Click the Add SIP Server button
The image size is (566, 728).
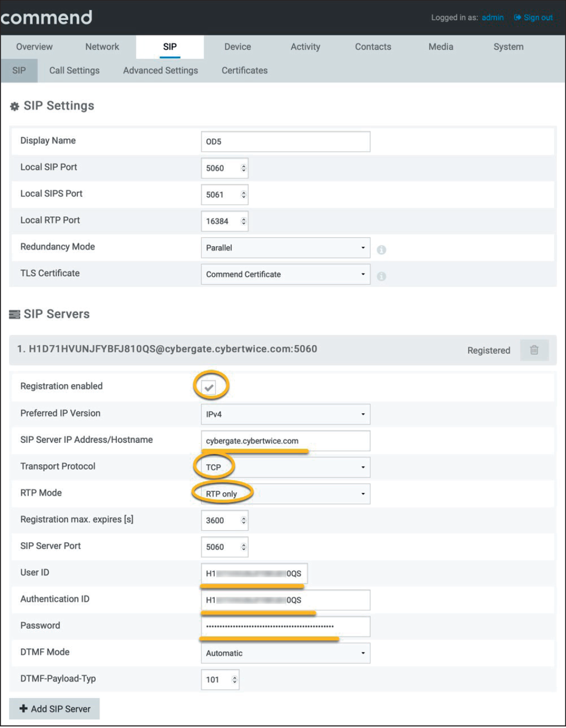[x=54, y=709]
